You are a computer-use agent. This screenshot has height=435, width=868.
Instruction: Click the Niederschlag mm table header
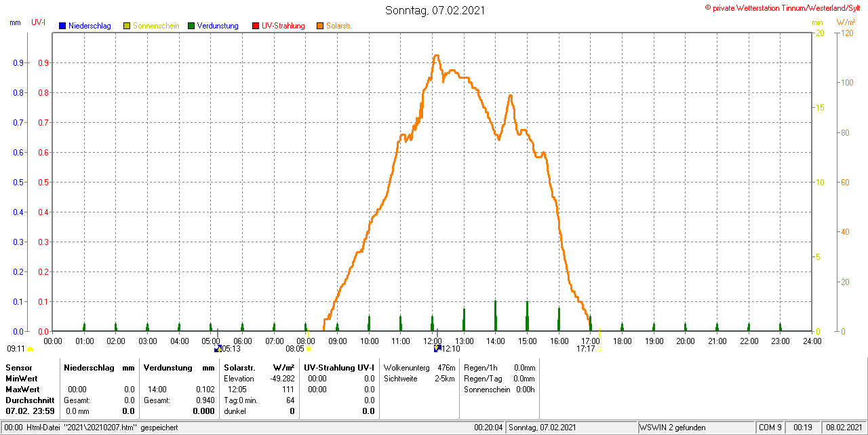click(99, 367)
